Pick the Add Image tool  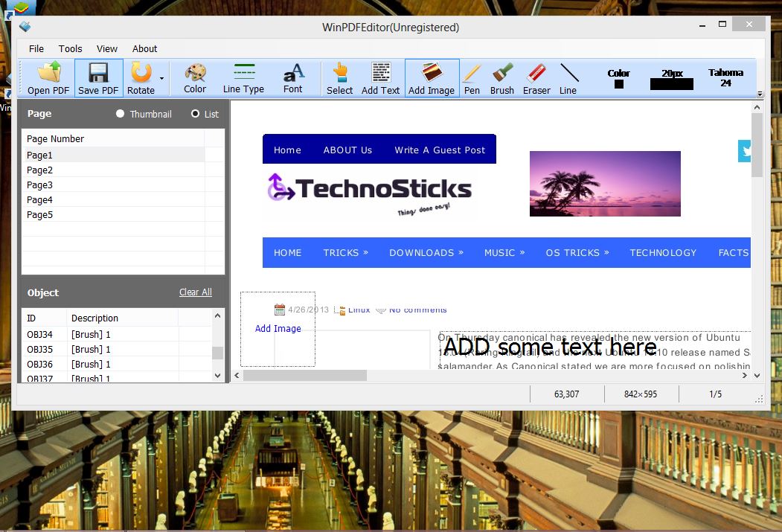coord(432,78)
